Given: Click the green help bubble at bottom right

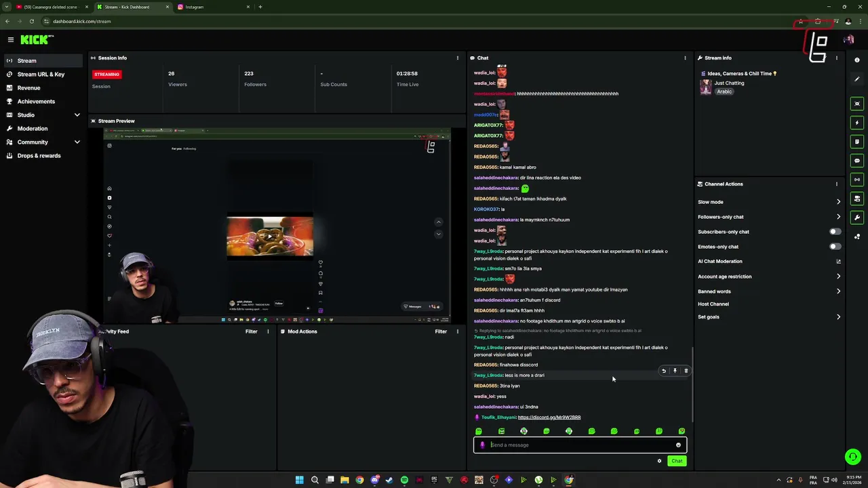Looking at the screenshot, I should pyautogui.click(x=853, y=457).
